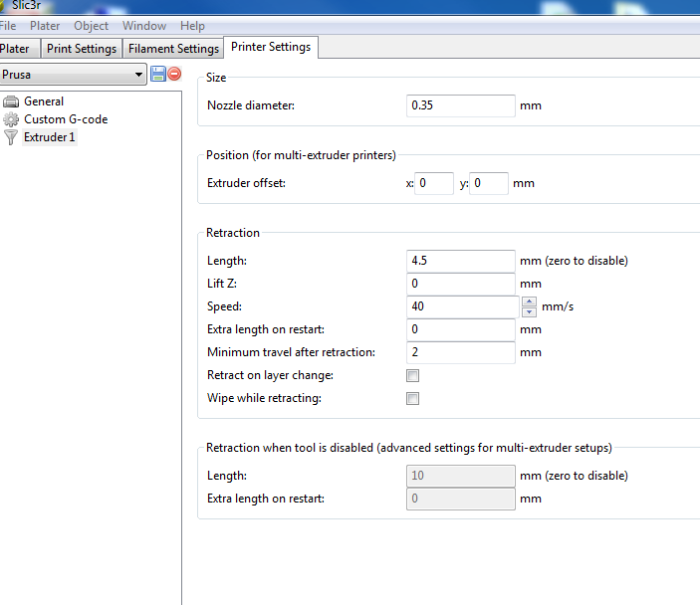Switch to the Print Settings tab

[x=82, y=49]
